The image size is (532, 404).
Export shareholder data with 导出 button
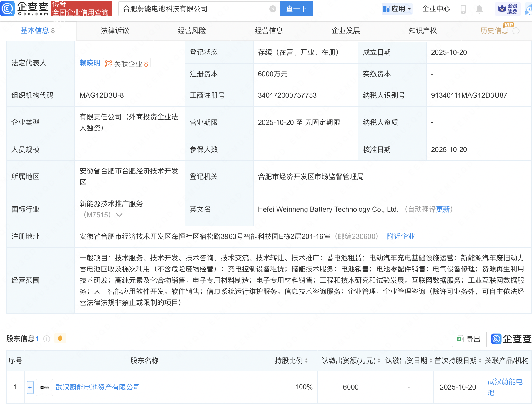[469, 339]
